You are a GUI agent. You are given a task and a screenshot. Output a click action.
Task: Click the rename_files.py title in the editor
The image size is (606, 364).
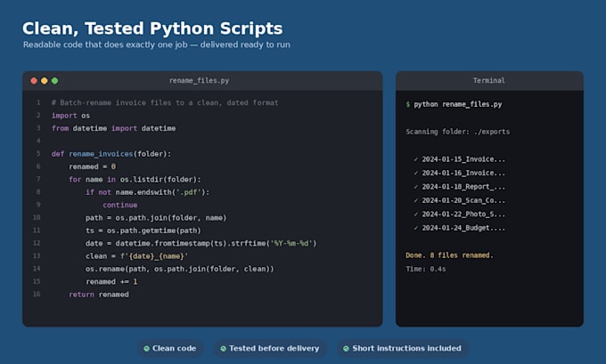tap(199, 81)
